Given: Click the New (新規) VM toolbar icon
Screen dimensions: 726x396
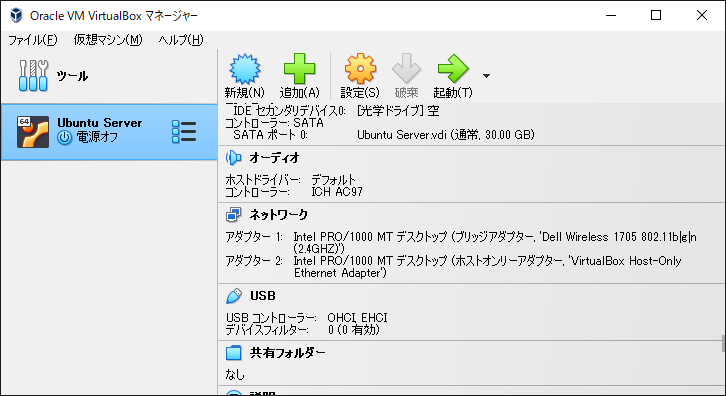Looking at the screenshot, I should [x=245, y=69].
